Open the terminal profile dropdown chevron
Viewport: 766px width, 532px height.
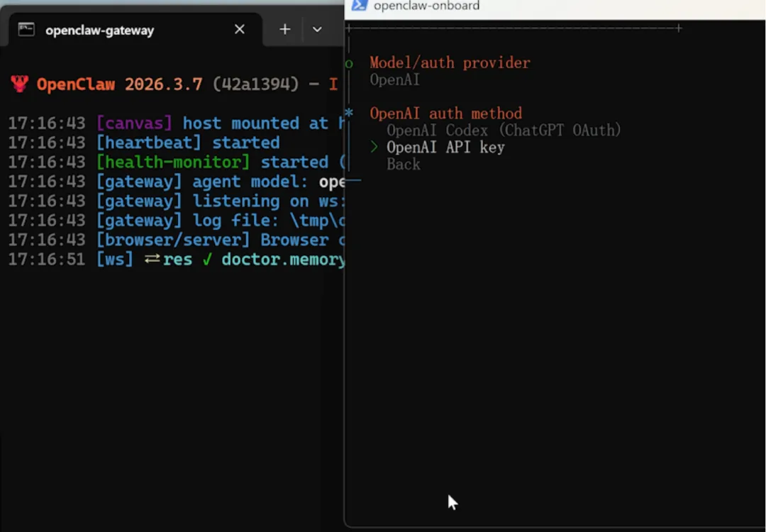tap(317, 29)
